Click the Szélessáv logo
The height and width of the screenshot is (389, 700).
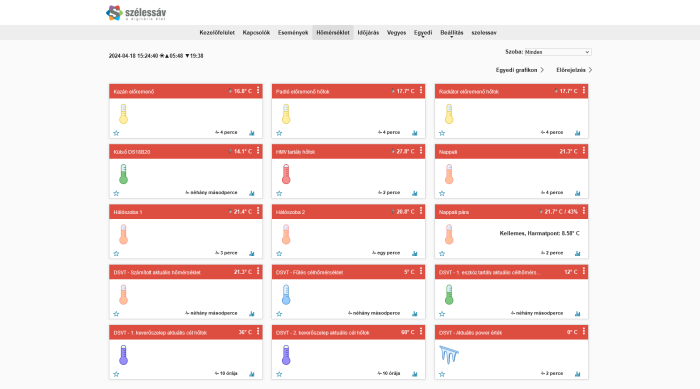(136, 13)
